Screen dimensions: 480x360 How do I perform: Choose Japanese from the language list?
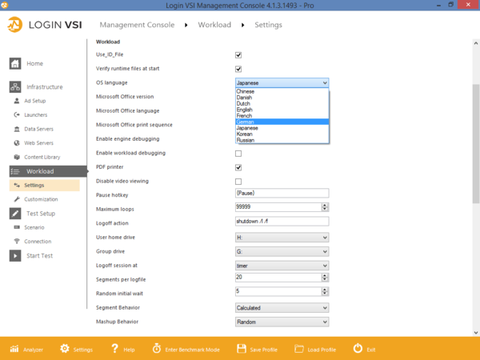tap(282, 128)
